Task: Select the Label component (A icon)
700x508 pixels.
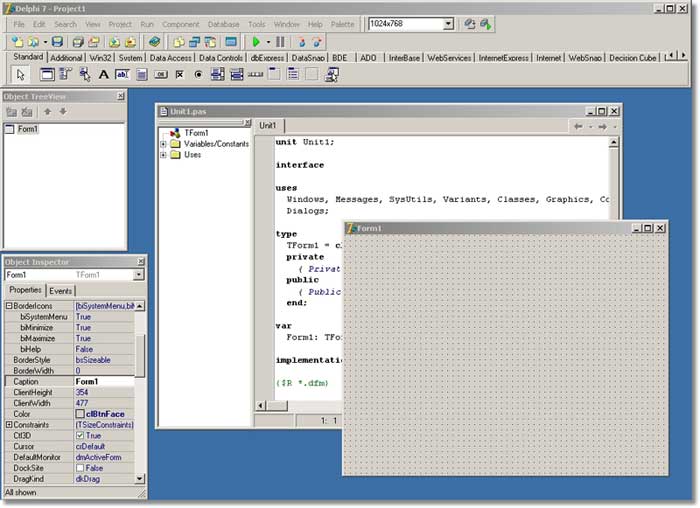Action: (104, 74)
